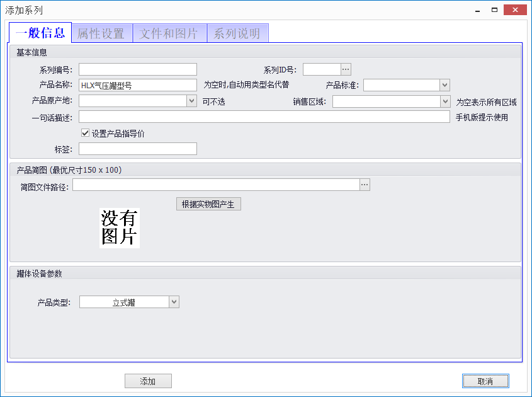The width and height of the screenshot is (532, 397).
Task: Switch to the 文件和图片 tab
Action: pos(169,32)
